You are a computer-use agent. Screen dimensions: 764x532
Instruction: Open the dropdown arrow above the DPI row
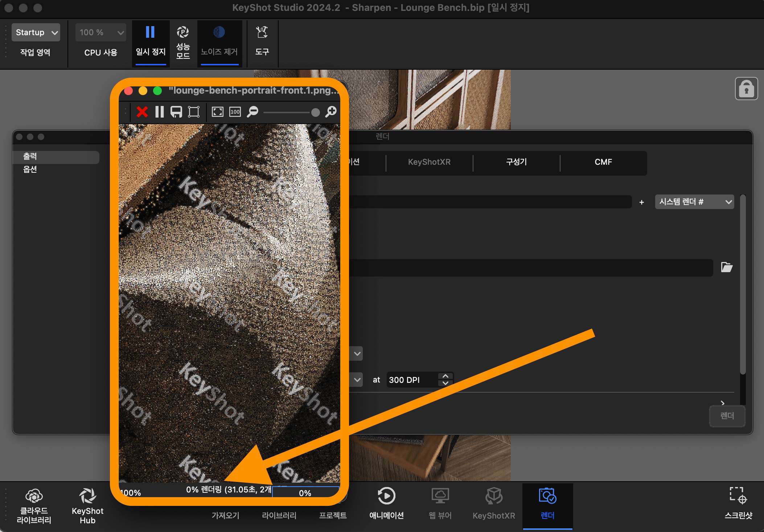pos(357,353)
